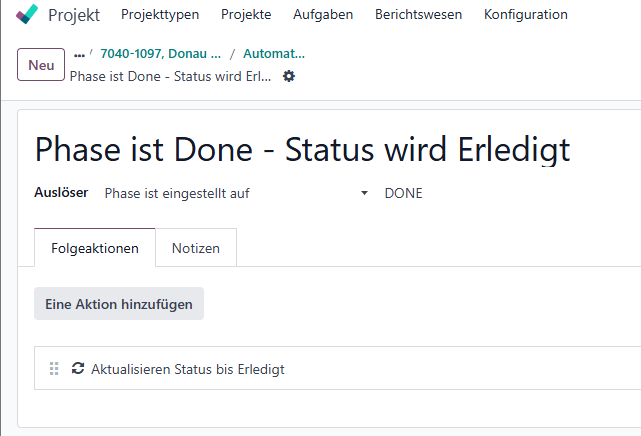Open the Auslöser trigger dropdown arrow
Image resolution: width=641 pixels, height=436 pixels.
[x=364, y=193]
